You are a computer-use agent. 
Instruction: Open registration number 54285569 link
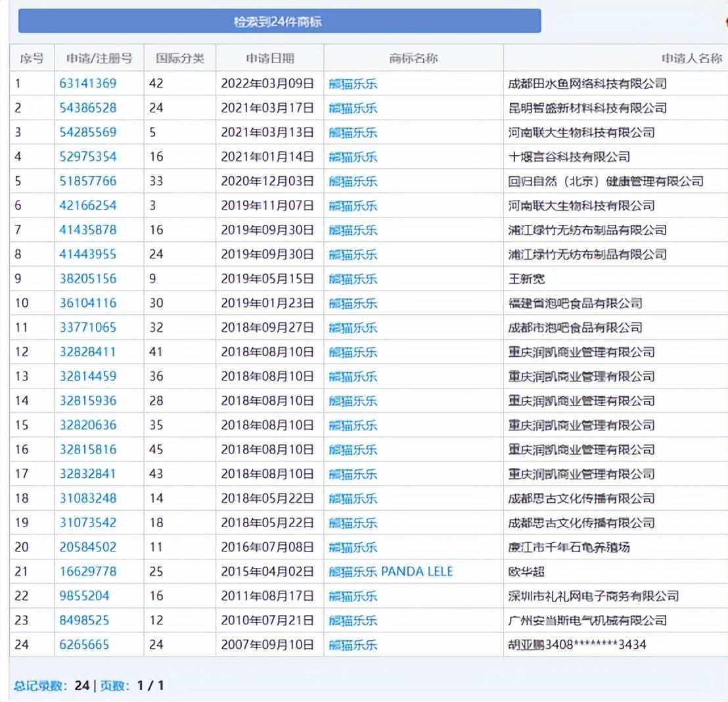coord(88,132)
